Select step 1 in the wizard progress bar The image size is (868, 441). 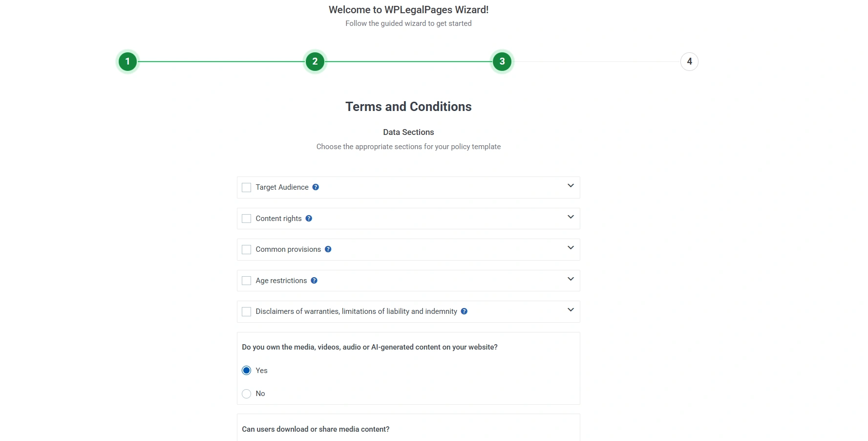click(x=127, y=62)
